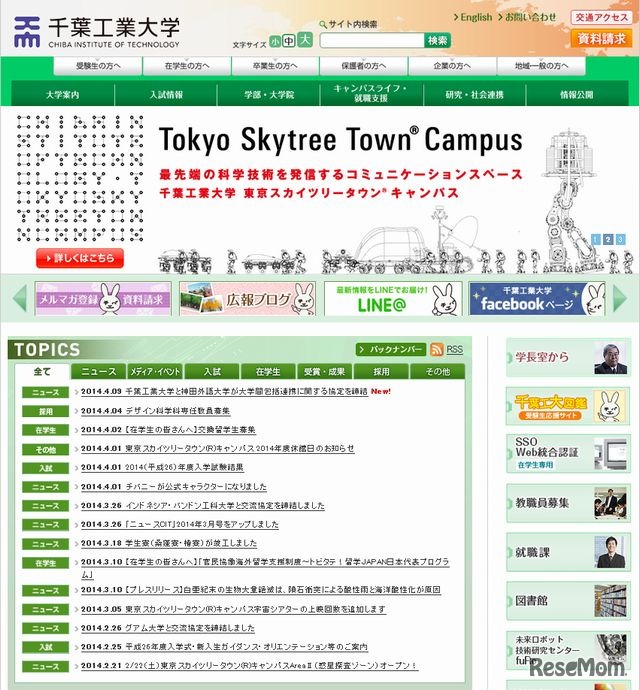Screen dimensions: 640x690
Task: Open the 学長室から sidebar banner
Action: pos(568,357)
